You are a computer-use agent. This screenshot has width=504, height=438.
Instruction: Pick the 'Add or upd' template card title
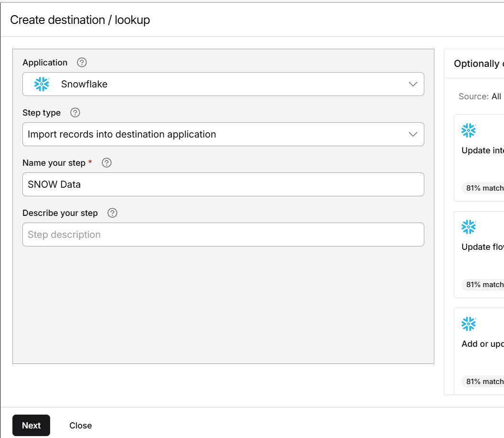482,344
